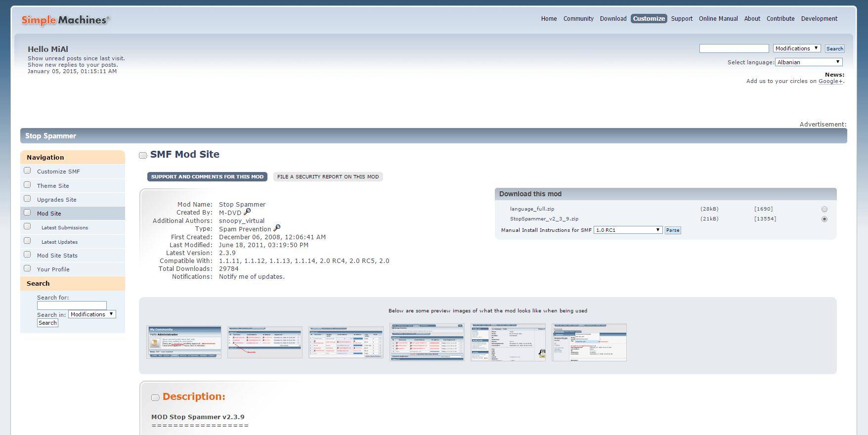Download language_full.zip file link

(x=532, y=209)
